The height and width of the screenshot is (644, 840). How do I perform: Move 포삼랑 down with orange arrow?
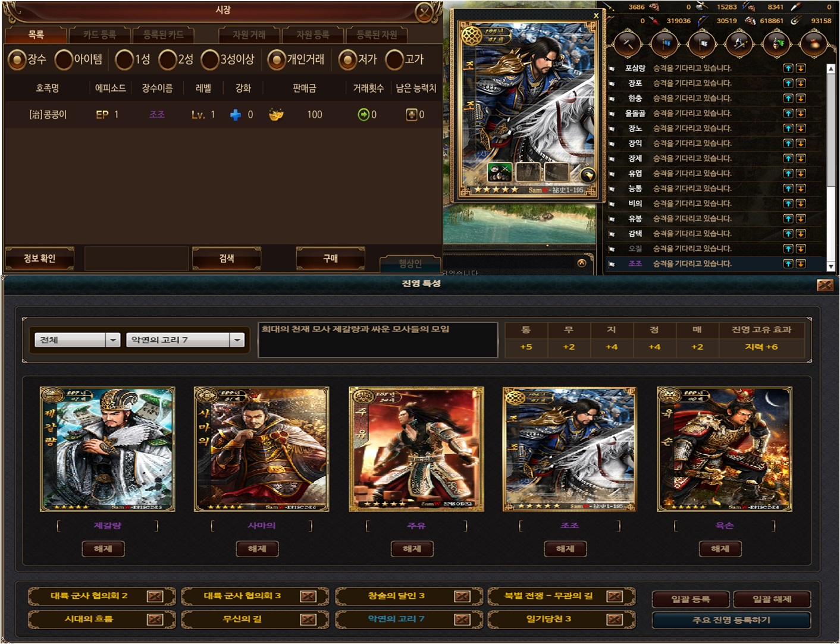pos(801,68)
